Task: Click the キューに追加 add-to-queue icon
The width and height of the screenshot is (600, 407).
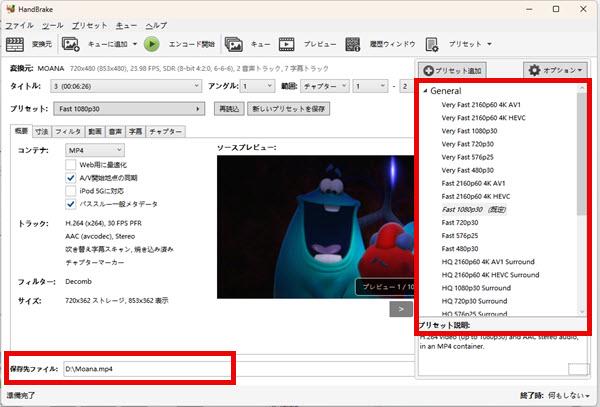Action: 71,44
